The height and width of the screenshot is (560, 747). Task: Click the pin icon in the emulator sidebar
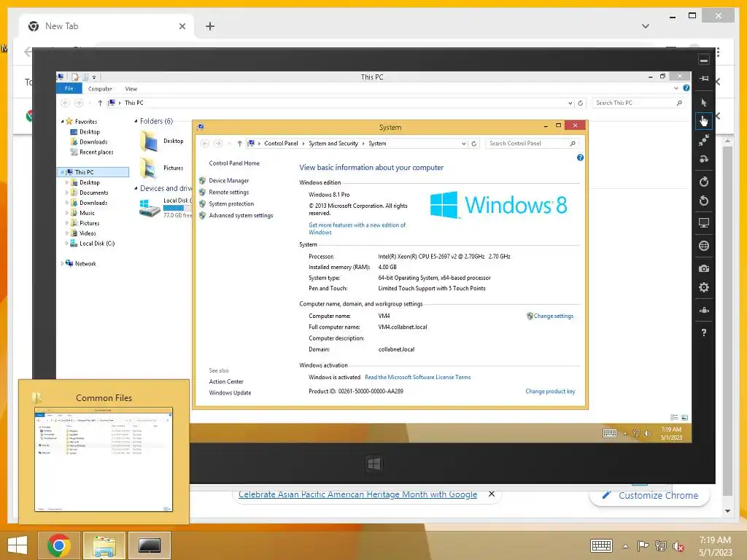pyautogui.click(x=704, y=78)
